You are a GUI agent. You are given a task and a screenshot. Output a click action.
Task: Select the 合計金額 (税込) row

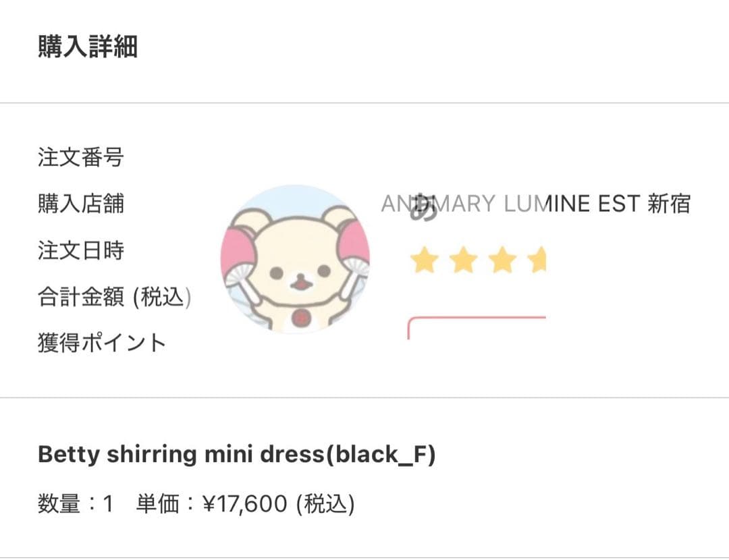[113, 296]
